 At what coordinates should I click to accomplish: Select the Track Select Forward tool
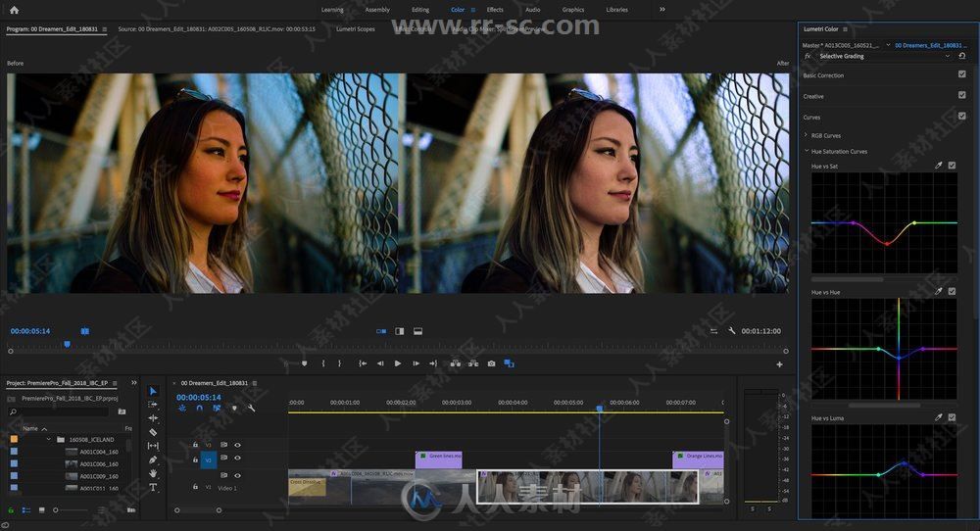click(x=153, y=405)
